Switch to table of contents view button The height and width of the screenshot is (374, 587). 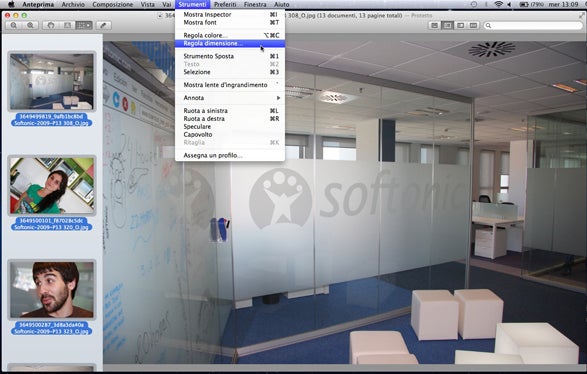point(460,25)
